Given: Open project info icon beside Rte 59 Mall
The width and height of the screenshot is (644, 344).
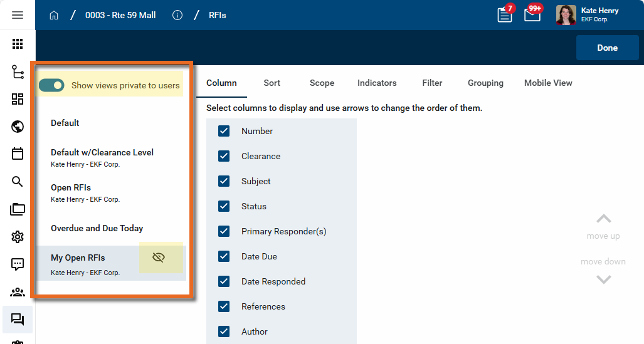Looking at the screenshot, I should point(177,15).
